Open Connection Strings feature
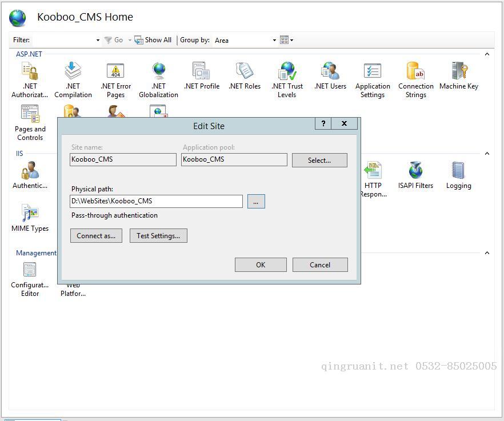 pyautogui.click(x=415, y=80)
